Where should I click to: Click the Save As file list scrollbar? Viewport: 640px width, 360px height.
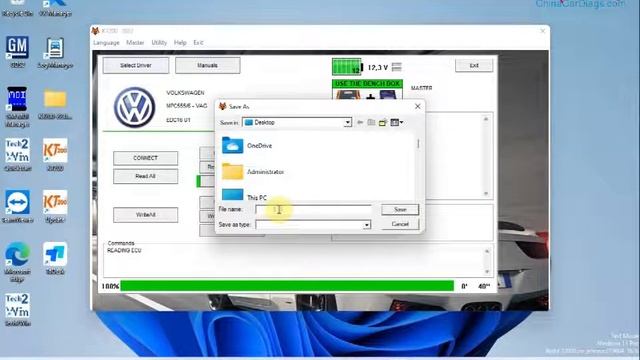[418, 144]
